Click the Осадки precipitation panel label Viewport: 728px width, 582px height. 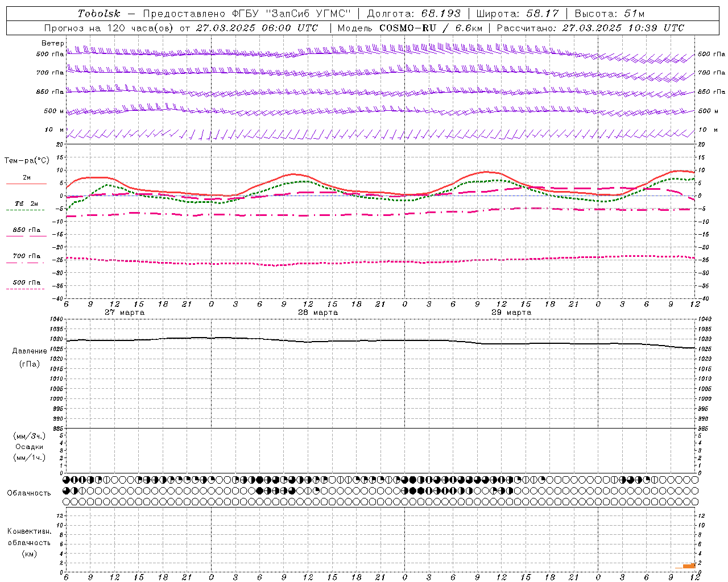(x=30, y=447)
